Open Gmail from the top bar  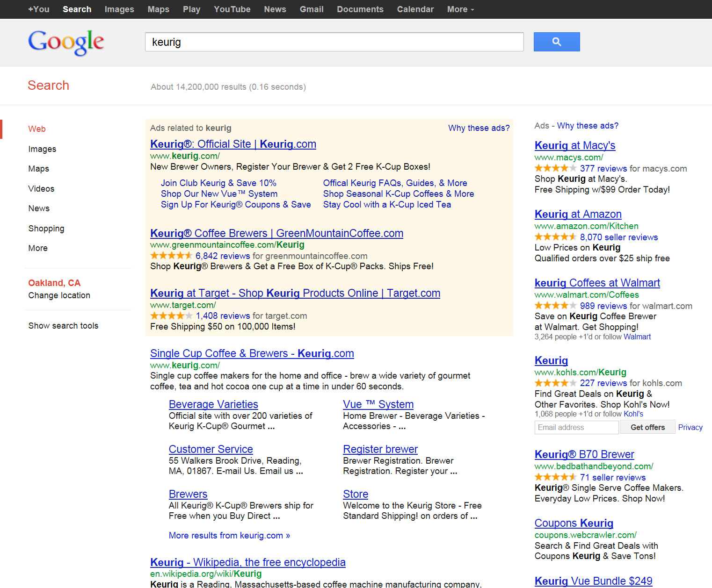tap(312, 9)
